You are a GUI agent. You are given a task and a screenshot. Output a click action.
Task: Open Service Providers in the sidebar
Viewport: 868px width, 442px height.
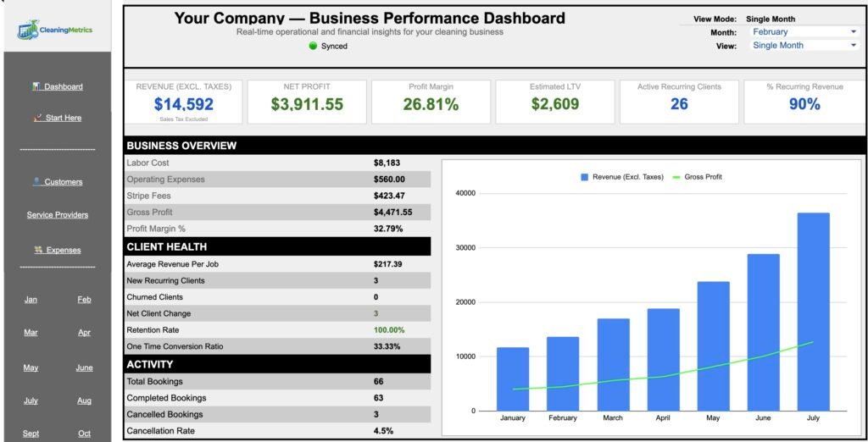click(x=58, y=215)
